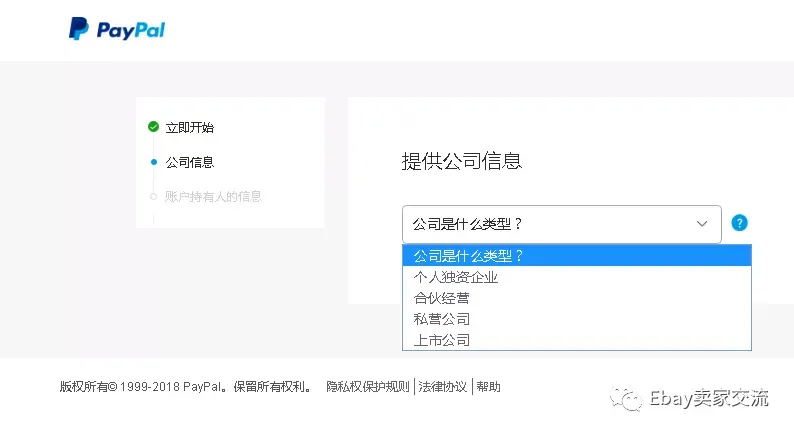
Task: Open the blue question mark help icon
Action: coord(739,223)
